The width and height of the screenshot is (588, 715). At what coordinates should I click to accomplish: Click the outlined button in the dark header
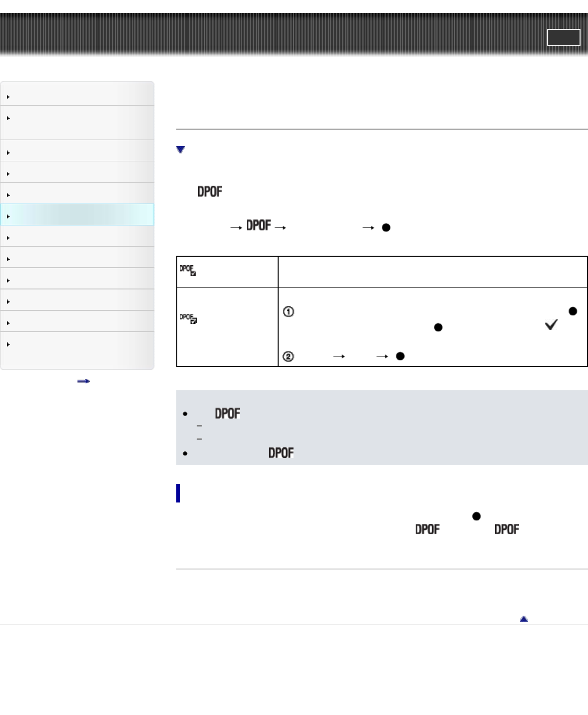coord(564,37)
